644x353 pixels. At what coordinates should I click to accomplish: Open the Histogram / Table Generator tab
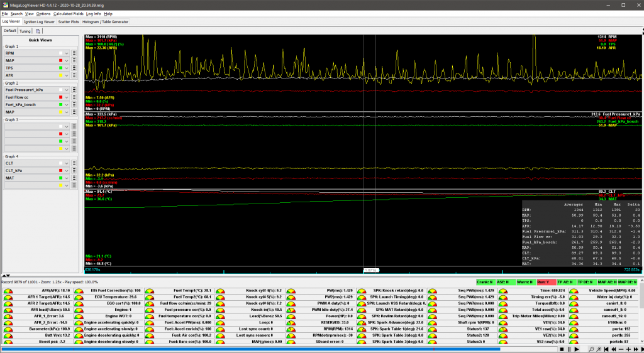coord(106,22)
